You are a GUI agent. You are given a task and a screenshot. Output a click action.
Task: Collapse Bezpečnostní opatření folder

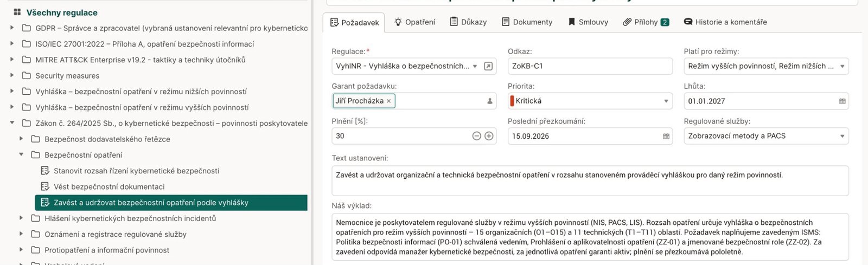tap(21, 154)
